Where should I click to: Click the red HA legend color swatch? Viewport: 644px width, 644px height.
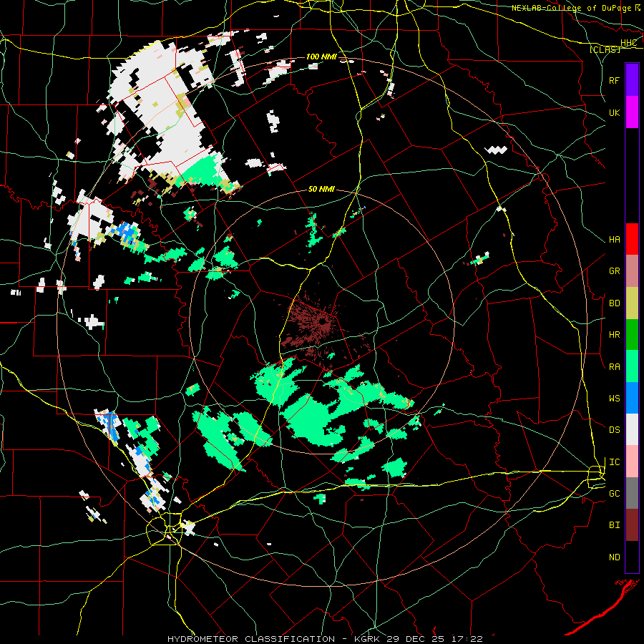(632, 239)
